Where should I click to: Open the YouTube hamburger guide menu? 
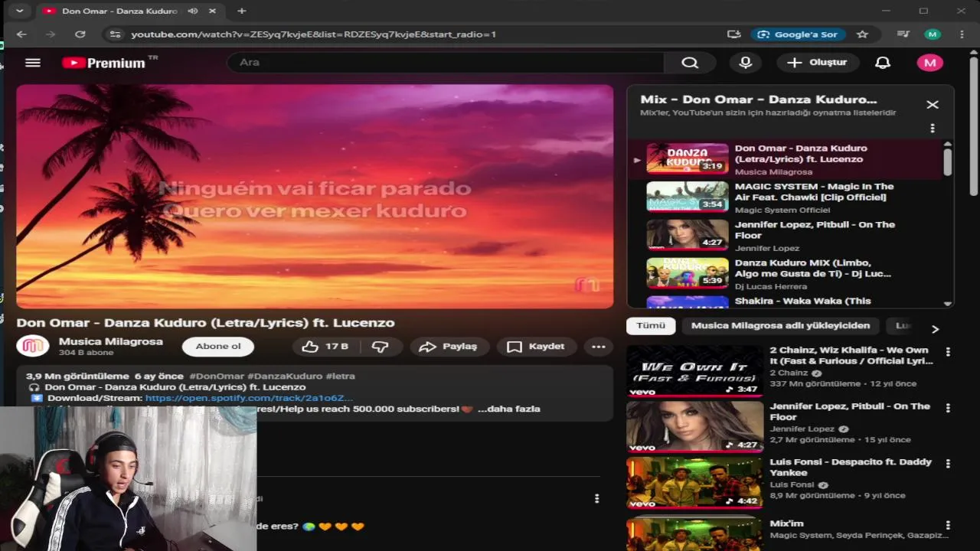pyautogui.click(x=32, y=63)
